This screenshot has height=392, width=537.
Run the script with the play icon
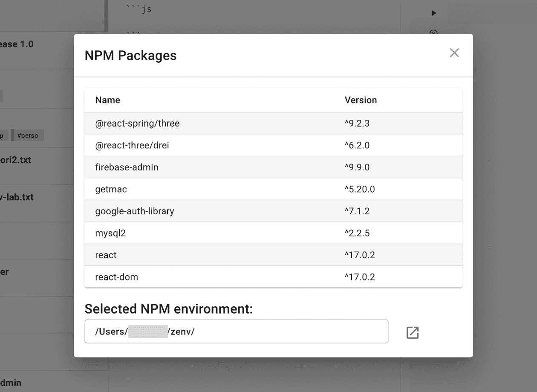(433, 13)
